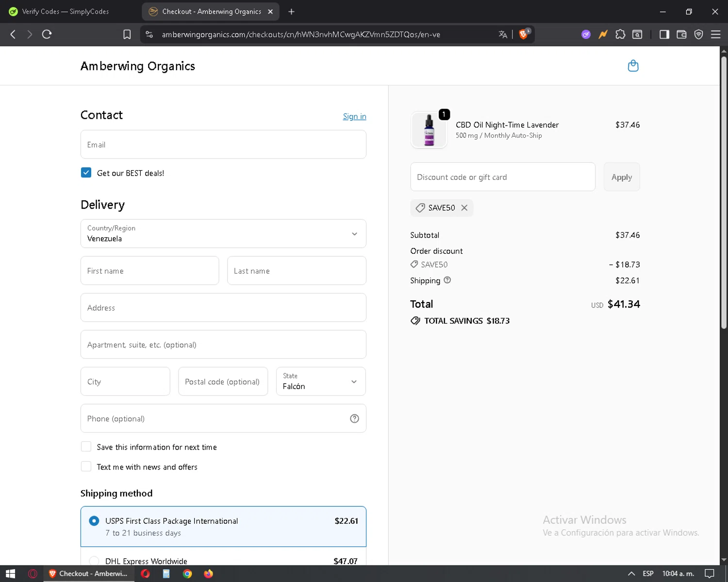Click the browser address bar URL

pyautogui.click(x=301, y=34)
